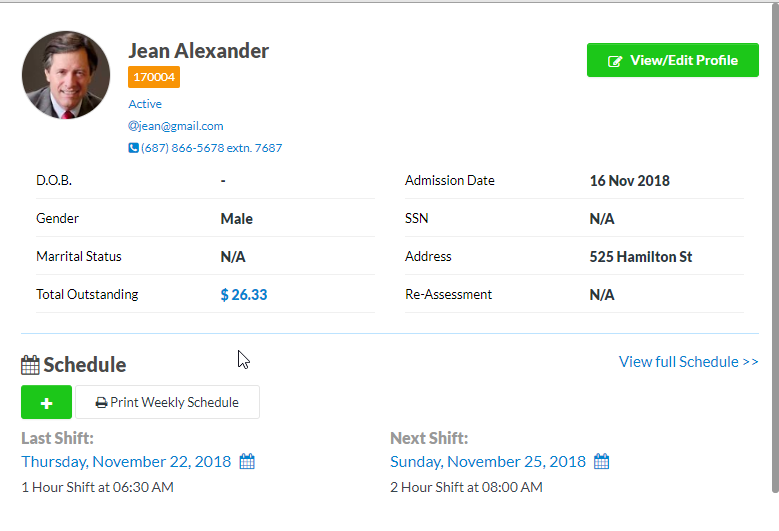The image size is (779, 531).
Task: Click the calendar icon next to Schedule heading
Action: pyautogui.click(x=30, y=364)
